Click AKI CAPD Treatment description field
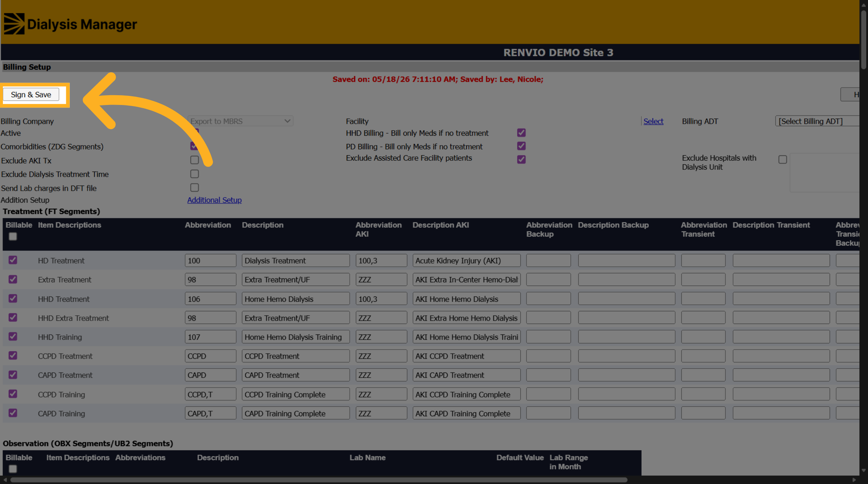The image size is (868, 484). (467, 375)
